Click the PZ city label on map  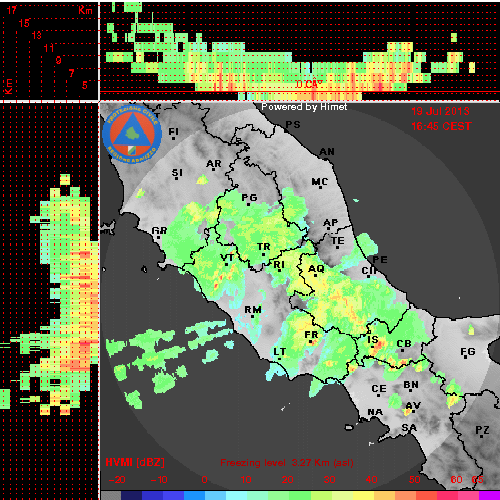tap(482, 430)
